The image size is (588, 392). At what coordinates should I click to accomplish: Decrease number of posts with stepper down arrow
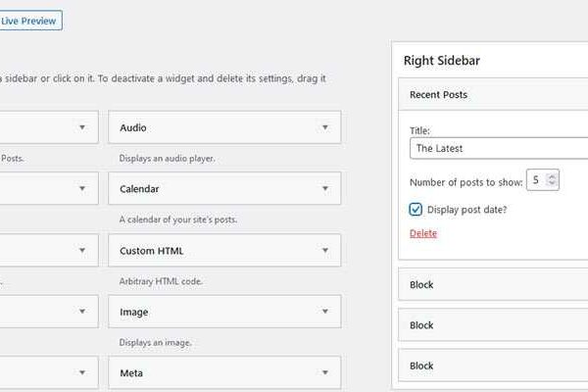pyautogui.click(x=553, y=183)
